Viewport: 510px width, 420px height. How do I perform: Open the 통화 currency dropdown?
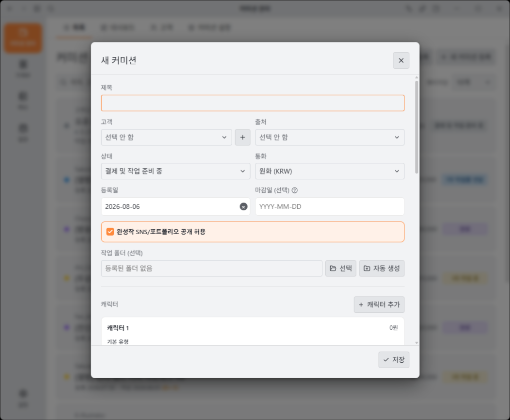pyautogui.click(x=330, y=171)
